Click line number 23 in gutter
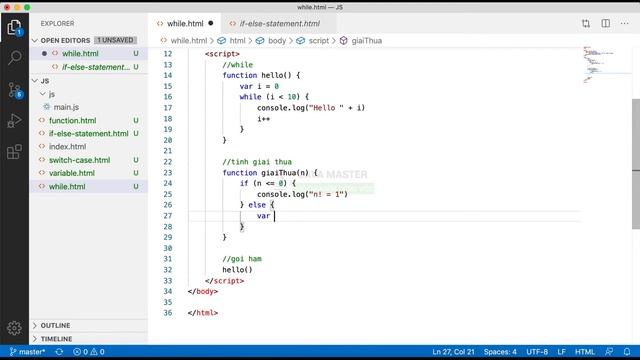 click(x=167, y=173)
